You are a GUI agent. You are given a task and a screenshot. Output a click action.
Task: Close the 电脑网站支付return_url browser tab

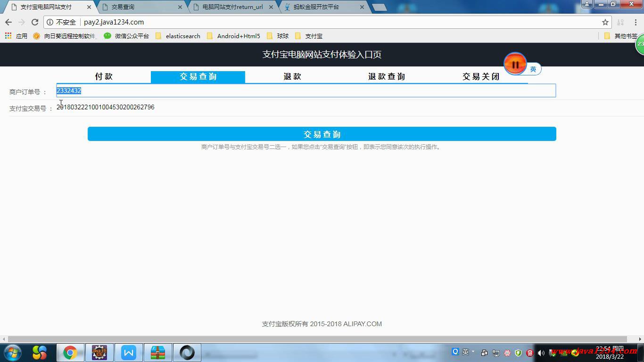pyautogui.click(x=271, y=7)
